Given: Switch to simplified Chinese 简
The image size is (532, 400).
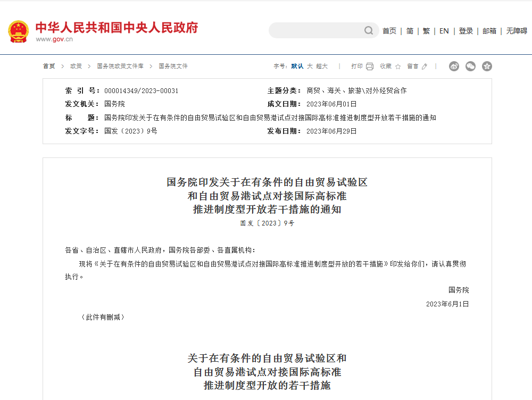Looking at the screenshot, I should pos(410,31).
